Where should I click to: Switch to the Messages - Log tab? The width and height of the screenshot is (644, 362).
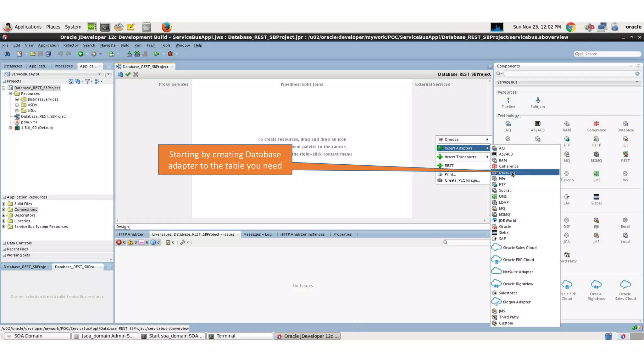(257, 234)
